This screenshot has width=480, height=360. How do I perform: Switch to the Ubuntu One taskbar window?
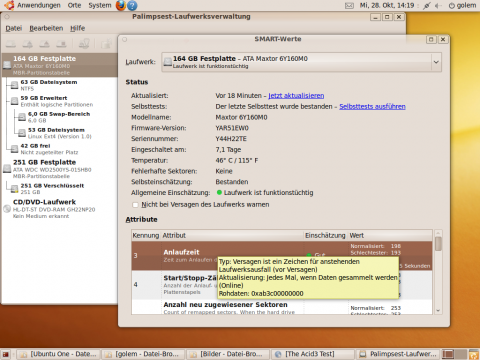[x=59, y=354]
